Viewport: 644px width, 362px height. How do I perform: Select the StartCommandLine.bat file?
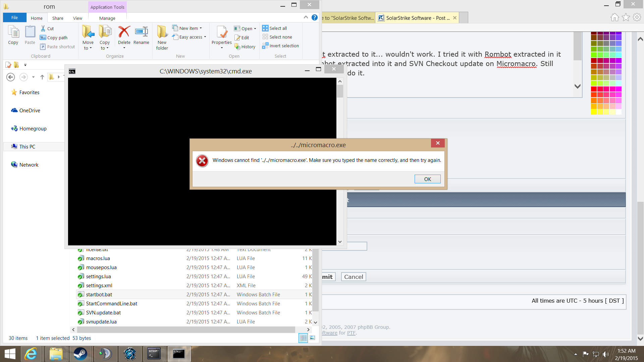pos(112,304)
